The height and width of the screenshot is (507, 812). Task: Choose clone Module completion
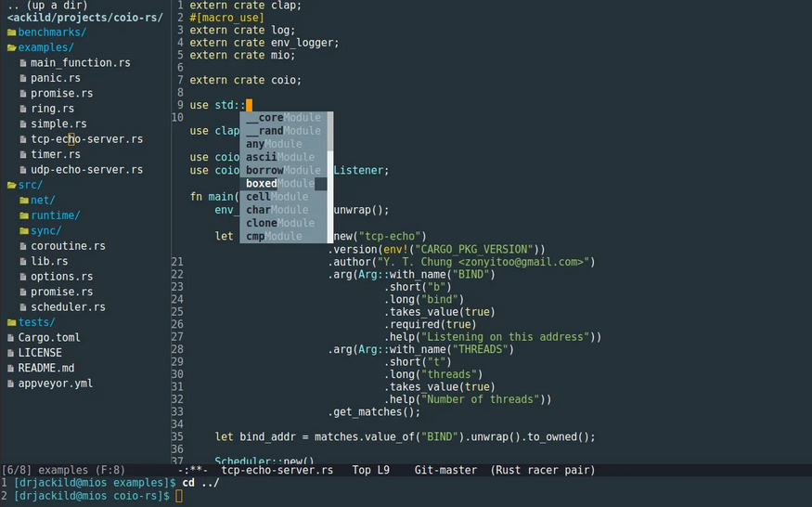(x=283, y=224)
